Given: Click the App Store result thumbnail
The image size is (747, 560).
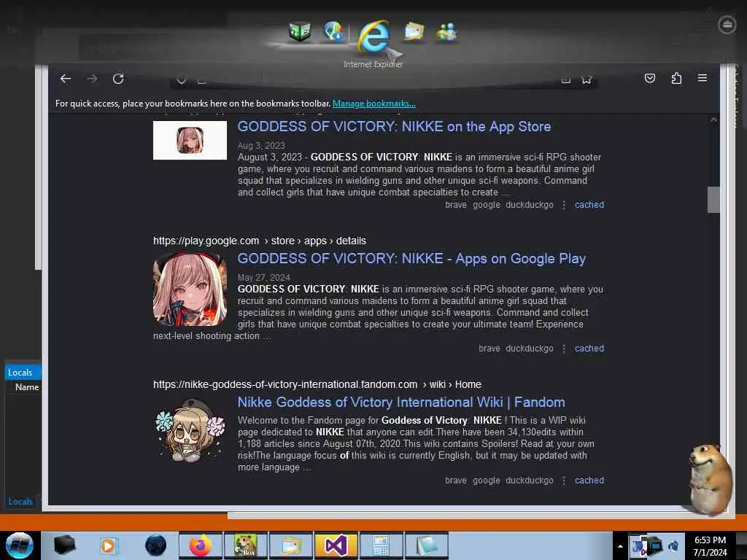Looking at the screenshot, I should coord(190,141).
